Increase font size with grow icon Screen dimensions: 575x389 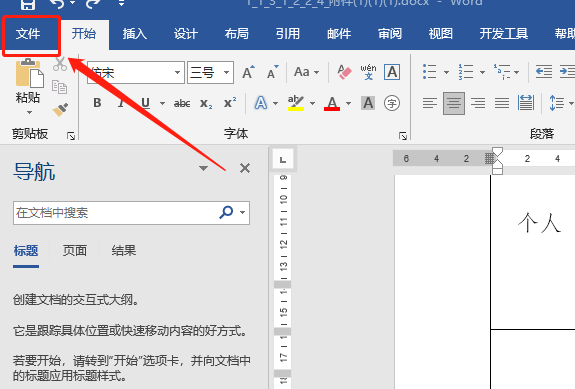(248, 72)
